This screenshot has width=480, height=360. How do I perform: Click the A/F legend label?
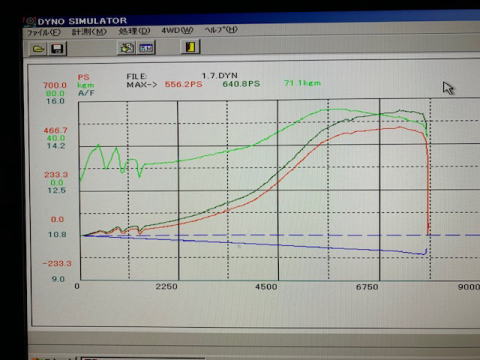(x=86, y=93)
